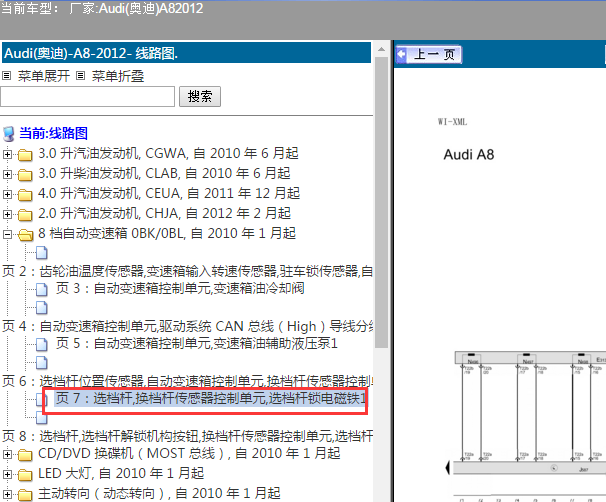Click the document icon above 页 6
This screenshot has height=502, width=606.
click(x=42, y=363)
